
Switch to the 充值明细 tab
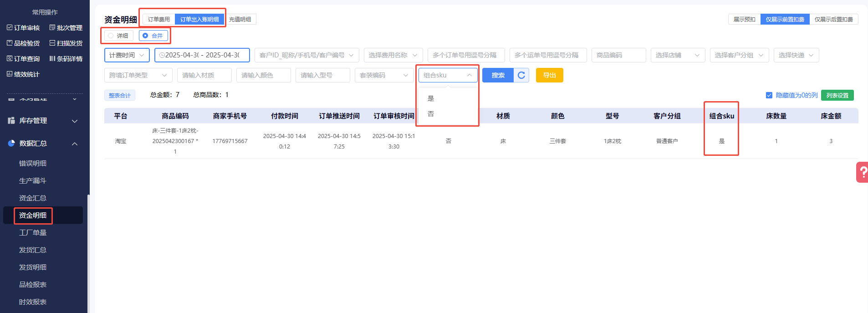(240, 19)
